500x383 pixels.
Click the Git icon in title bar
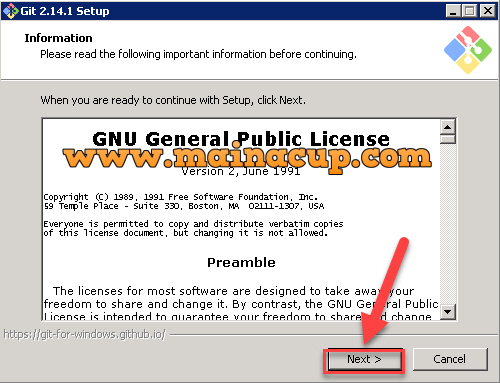(x=10, y=11)
